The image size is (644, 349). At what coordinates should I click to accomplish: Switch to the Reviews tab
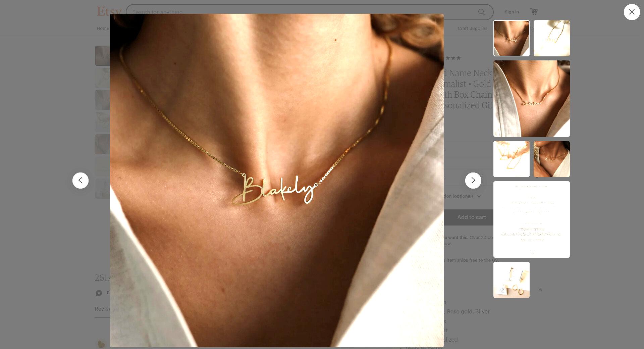click(102, 309)
